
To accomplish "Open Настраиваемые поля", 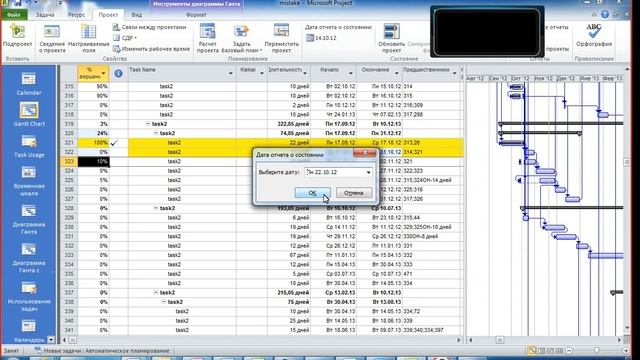I will (x=89, y=38).
